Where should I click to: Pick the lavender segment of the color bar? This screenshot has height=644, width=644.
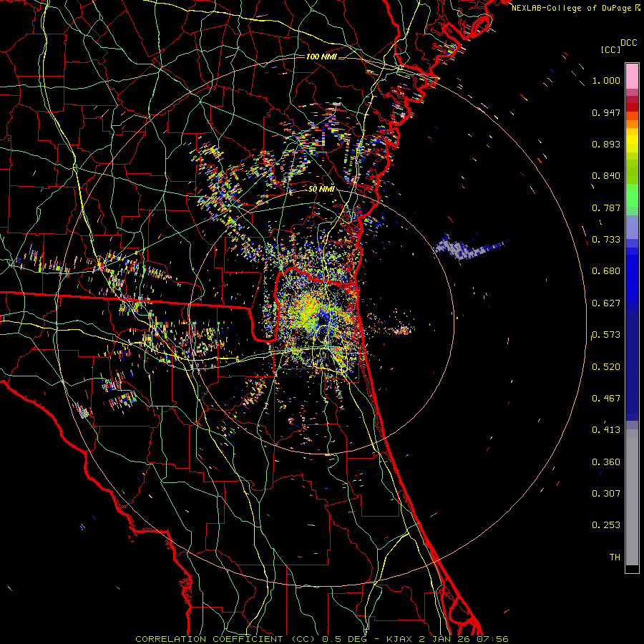coord(632,227)
